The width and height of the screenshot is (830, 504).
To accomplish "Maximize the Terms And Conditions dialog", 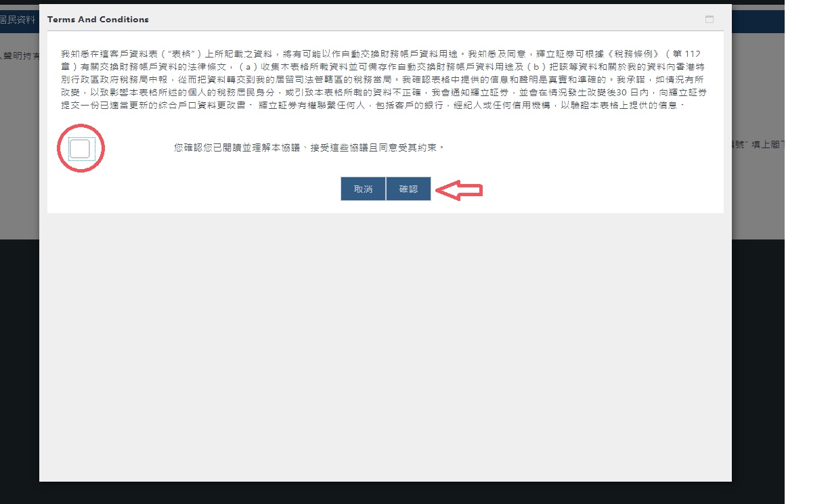I will pos(709,20).
